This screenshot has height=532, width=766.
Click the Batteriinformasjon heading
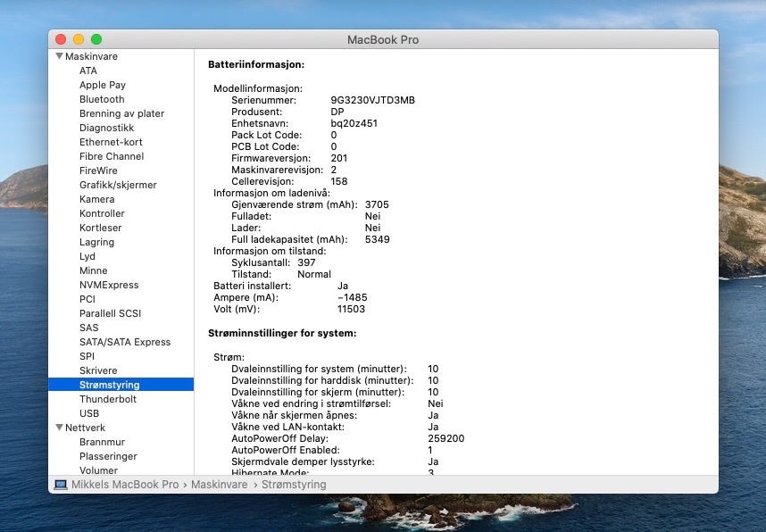[256, 64]
